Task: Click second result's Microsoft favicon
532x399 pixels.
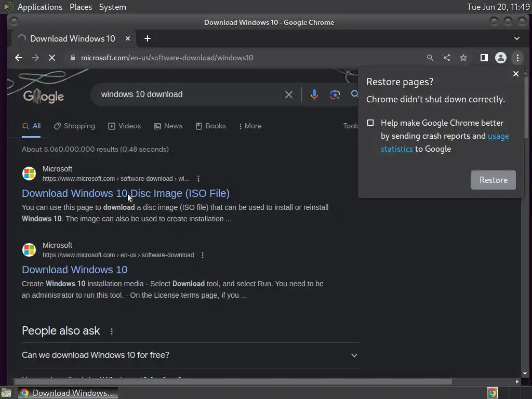Action: 29,250
